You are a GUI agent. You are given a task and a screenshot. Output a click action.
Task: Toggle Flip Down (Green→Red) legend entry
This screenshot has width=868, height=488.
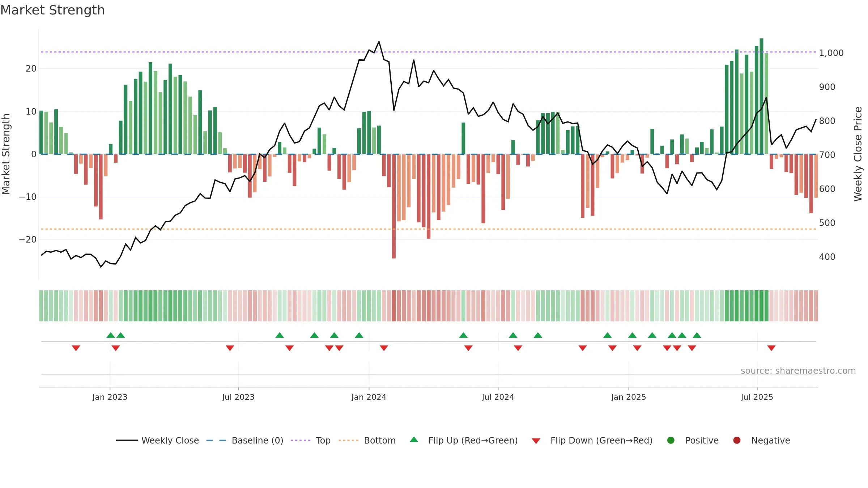point(592,440)
